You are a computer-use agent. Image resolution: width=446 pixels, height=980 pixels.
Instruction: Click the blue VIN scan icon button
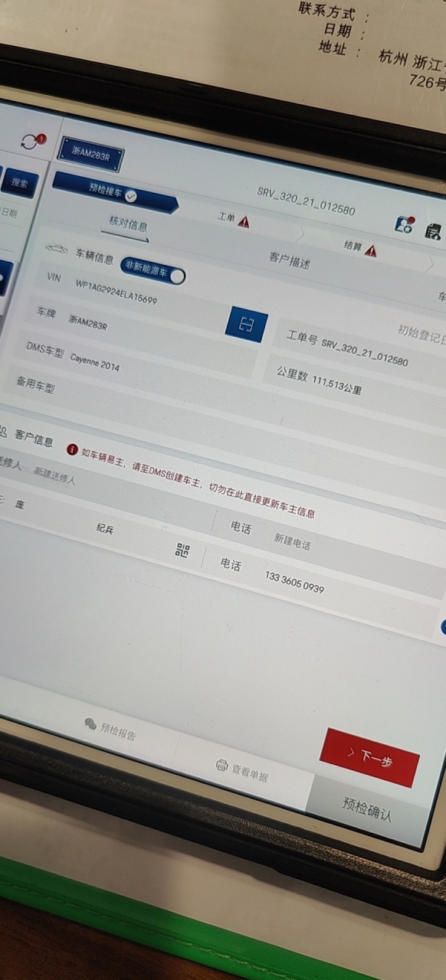(246, 325)
